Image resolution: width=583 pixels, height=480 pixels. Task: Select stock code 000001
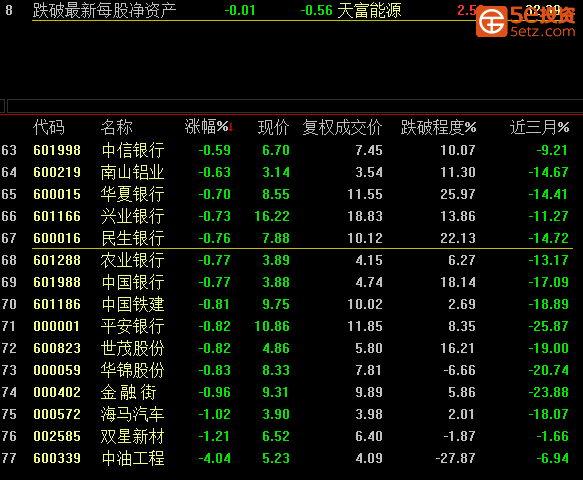coord(57,326)
